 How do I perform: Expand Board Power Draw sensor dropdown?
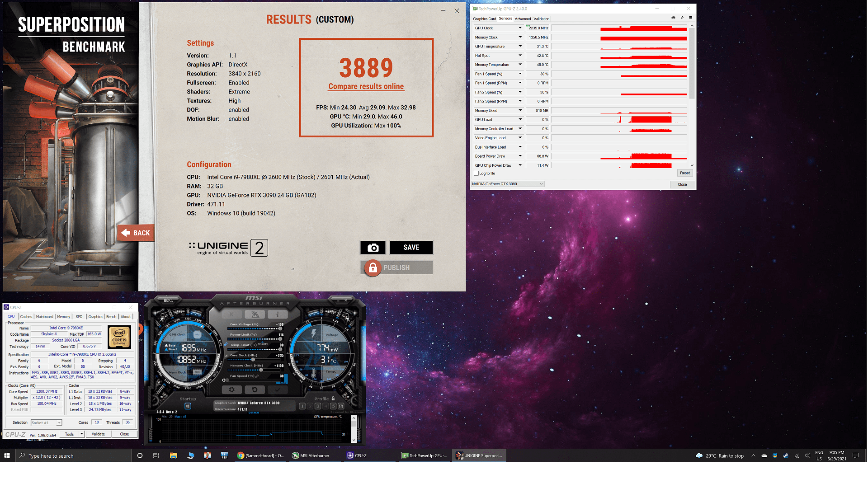[x=520, y=156]
